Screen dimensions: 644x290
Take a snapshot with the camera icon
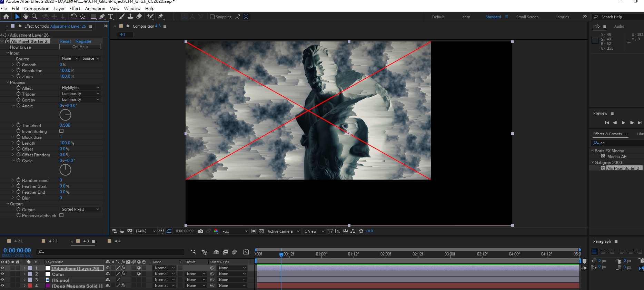point(201,231)
